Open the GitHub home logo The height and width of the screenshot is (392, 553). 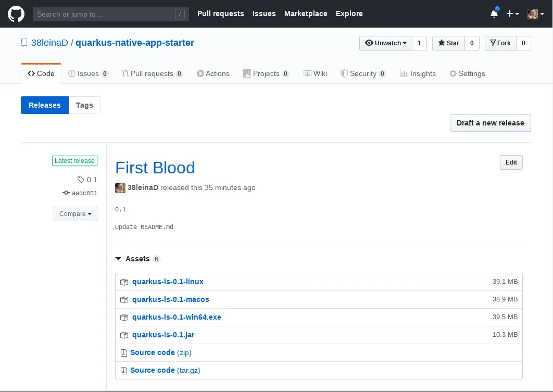click(x=16, y=14)
